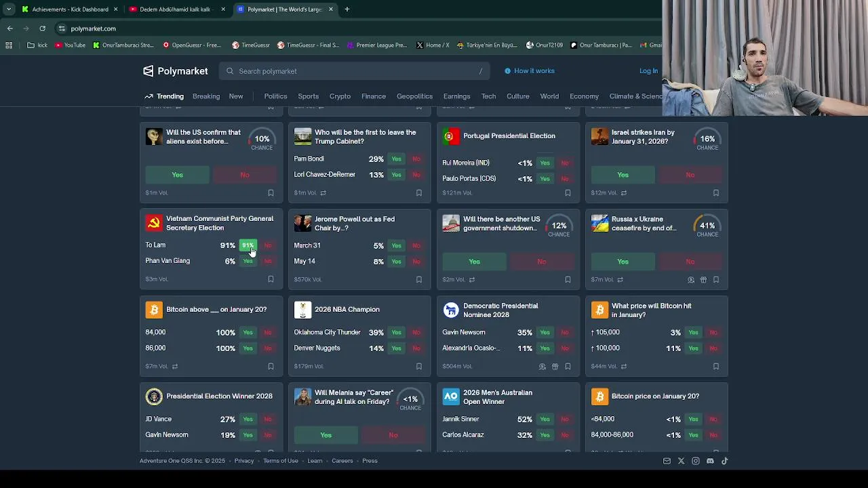Click No on Israel strikes Iran market
The image size is (868, 488).
coord(690,175)
